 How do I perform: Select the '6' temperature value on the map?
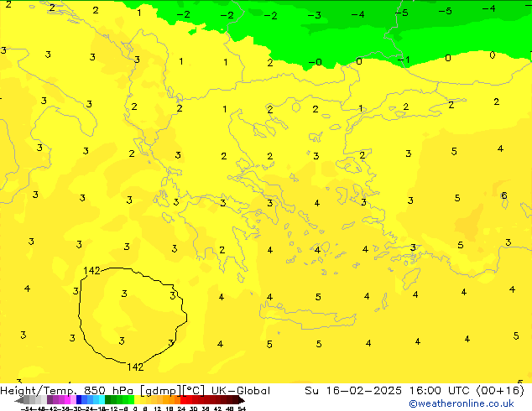(x=504, y=195)
